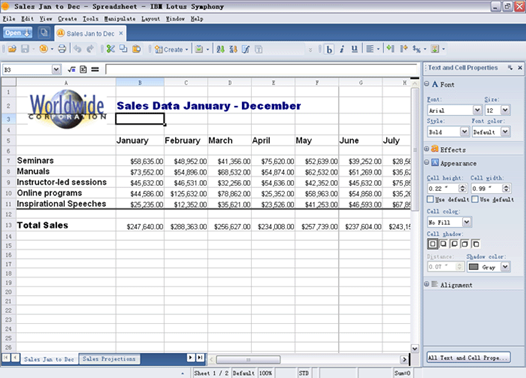This screenshot has height=378, width=526.
Task: Check Use default under Cell height
Action: click(x=430, y=200)
